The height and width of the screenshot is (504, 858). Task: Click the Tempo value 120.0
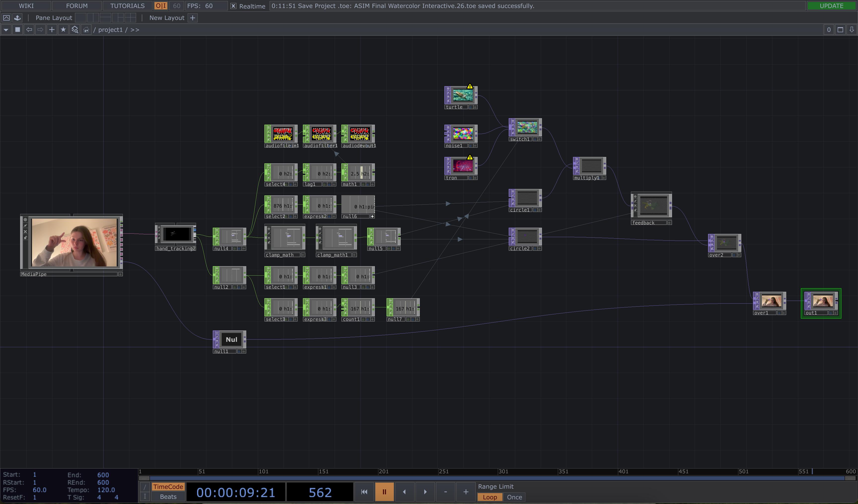tap(106, 490)
